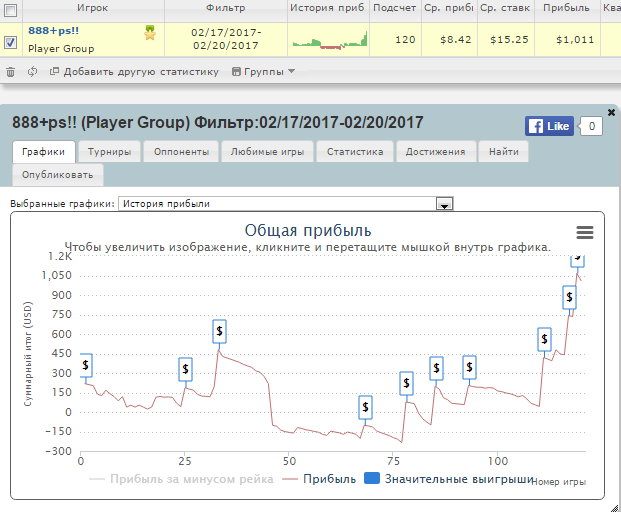Toggle the Прибыль legend series
The height and width of the screenshot is (512, 621).
[319, 479]
